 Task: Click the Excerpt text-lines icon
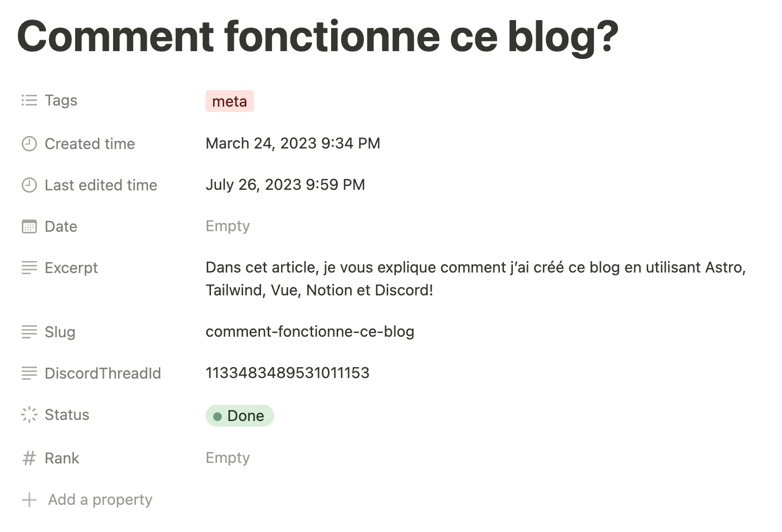click(29, 268)
